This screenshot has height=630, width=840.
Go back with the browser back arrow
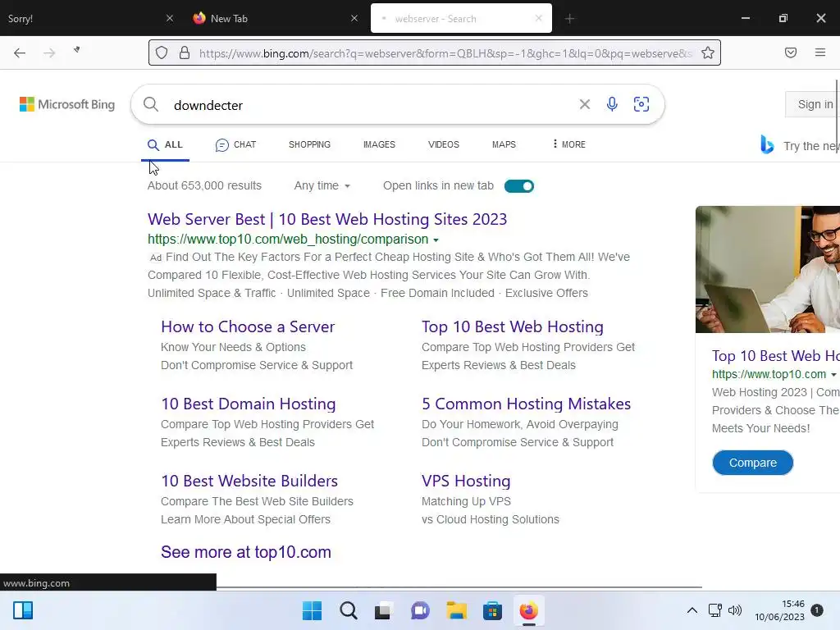(x=20, y=52)
